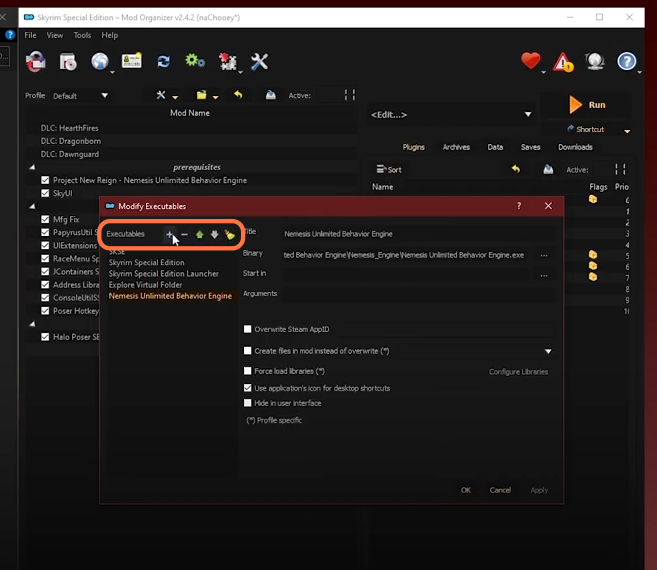Close the Modify Executables dialog
Screen dimensions: 657x570
pos(548,206)
